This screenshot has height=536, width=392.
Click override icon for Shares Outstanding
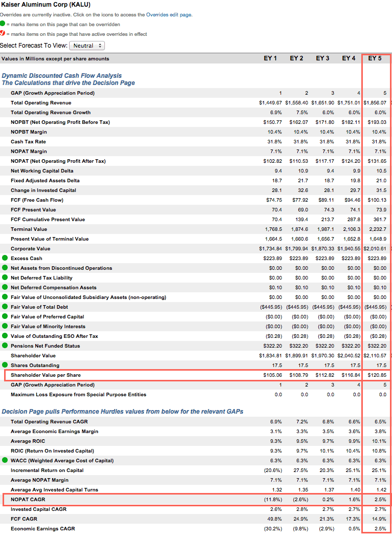[x=5, y=365]
